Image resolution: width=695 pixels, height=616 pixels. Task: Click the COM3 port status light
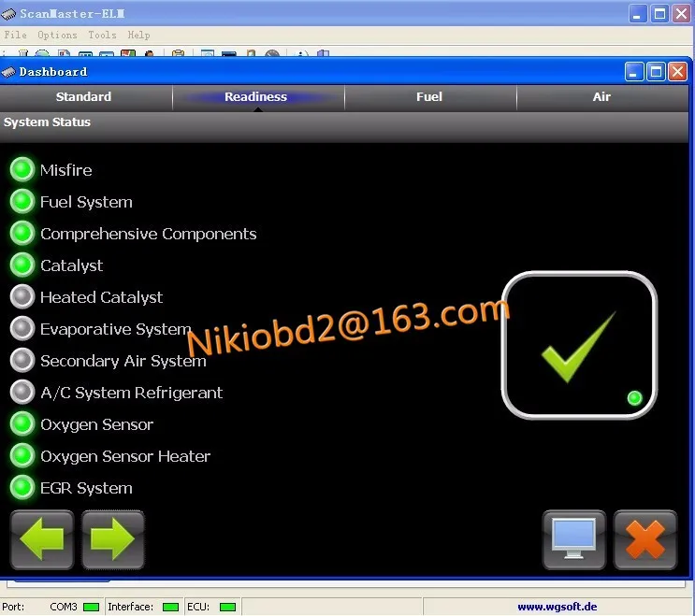(92, 607)
